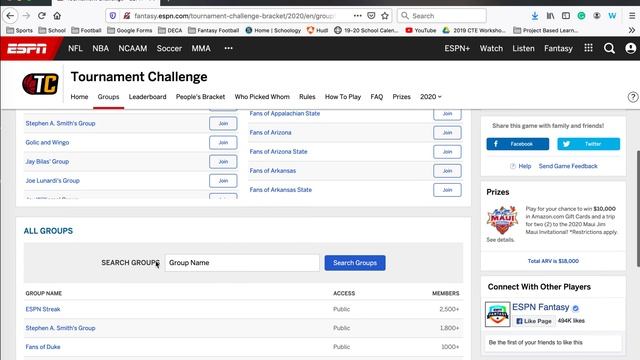Screen dimensions: 640x360
Task: Open the Downloads arrow icon
Action: pyautogui.click(x=535, y=16)
